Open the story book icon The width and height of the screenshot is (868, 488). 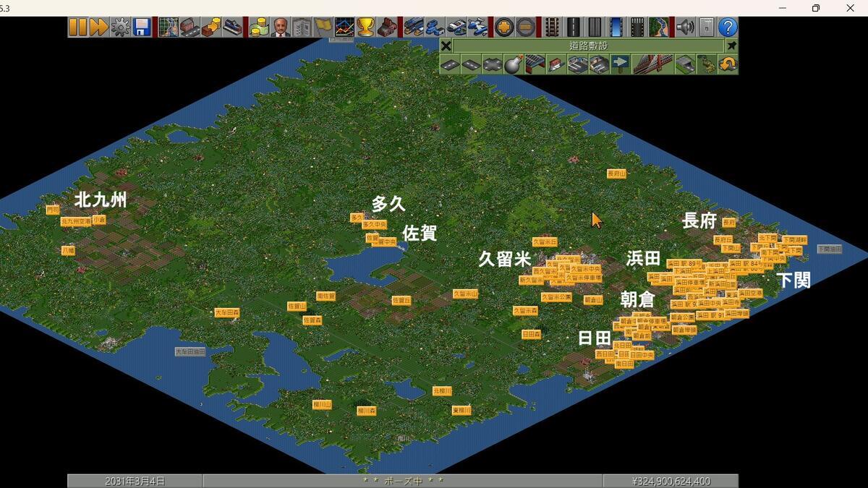click(x=302, y=27)
